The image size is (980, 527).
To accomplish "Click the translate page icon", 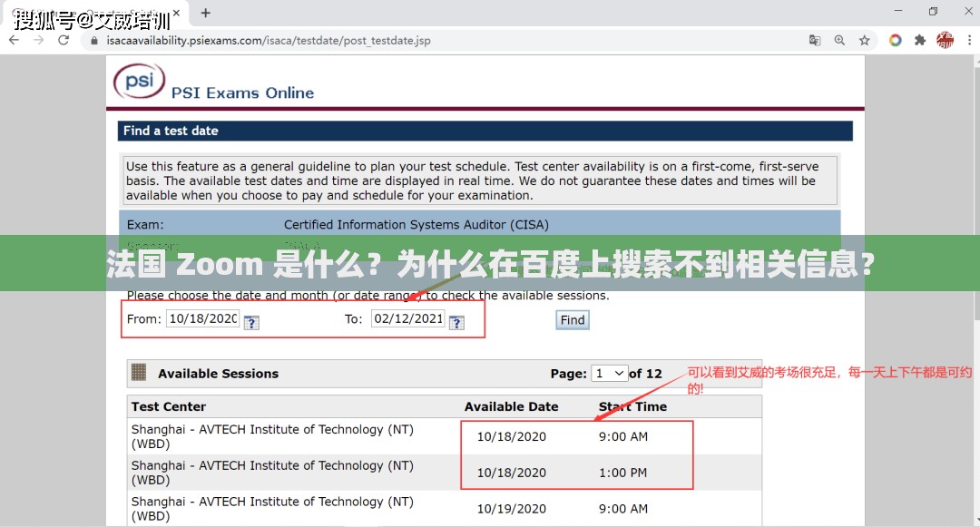I will click(x=814, y=40).
